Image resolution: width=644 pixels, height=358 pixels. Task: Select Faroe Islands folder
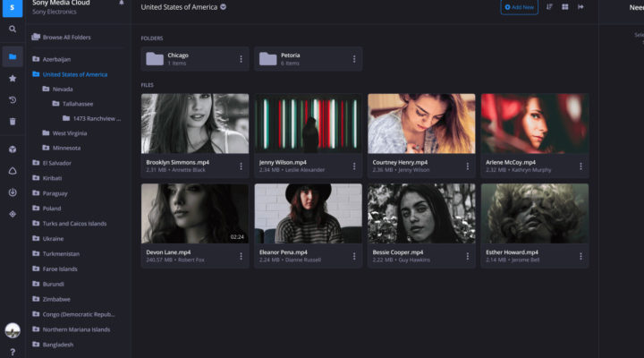point(55,268)
